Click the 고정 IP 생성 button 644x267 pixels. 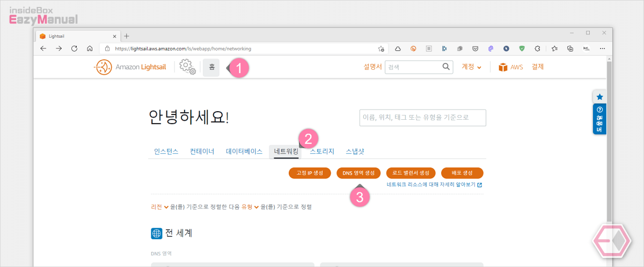click(310, 173)
